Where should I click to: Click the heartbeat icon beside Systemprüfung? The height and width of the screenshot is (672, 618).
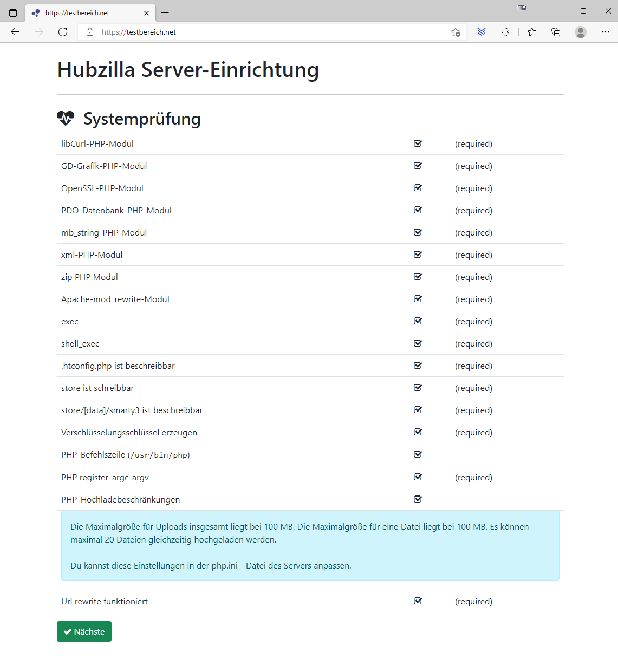click(x=66, y=118)
